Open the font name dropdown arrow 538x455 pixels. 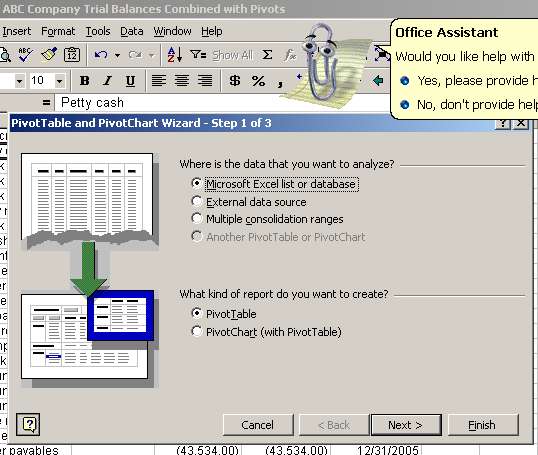tap(20, 81)
